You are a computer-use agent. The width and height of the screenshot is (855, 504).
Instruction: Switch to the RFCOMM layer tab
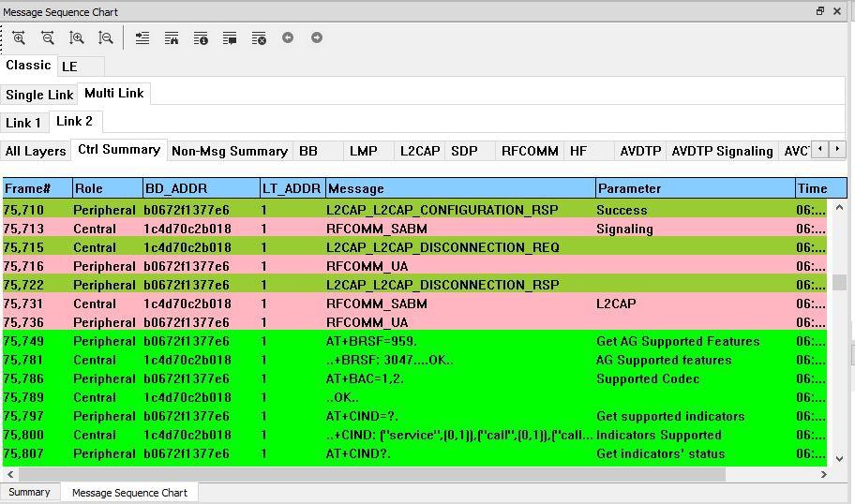click(x=530, y=151)
